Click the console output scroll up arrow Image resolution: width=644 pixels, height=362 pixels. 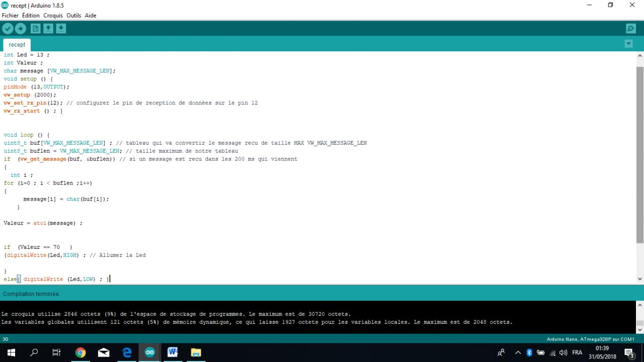tap(640, 305)
